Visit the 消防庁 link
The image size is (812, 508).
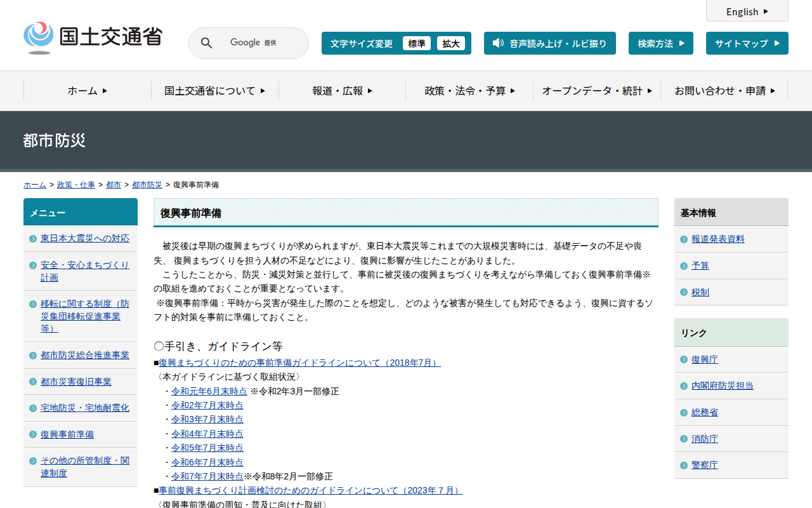pos(705,439)
